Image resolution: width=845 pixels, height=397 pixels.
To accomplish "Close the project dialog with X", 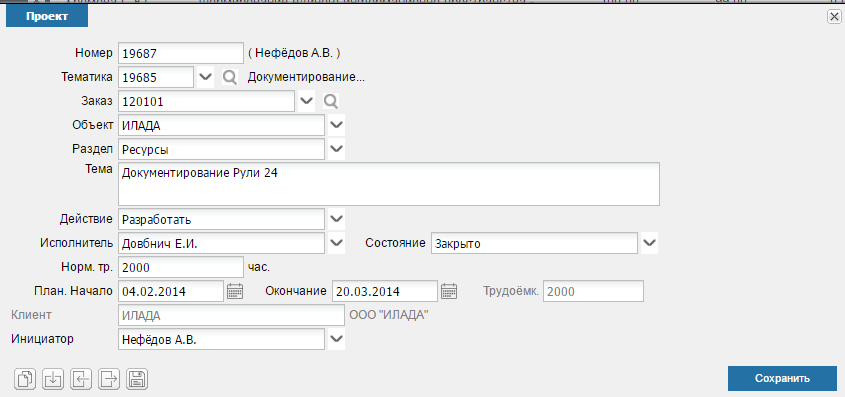I will 834,17.
